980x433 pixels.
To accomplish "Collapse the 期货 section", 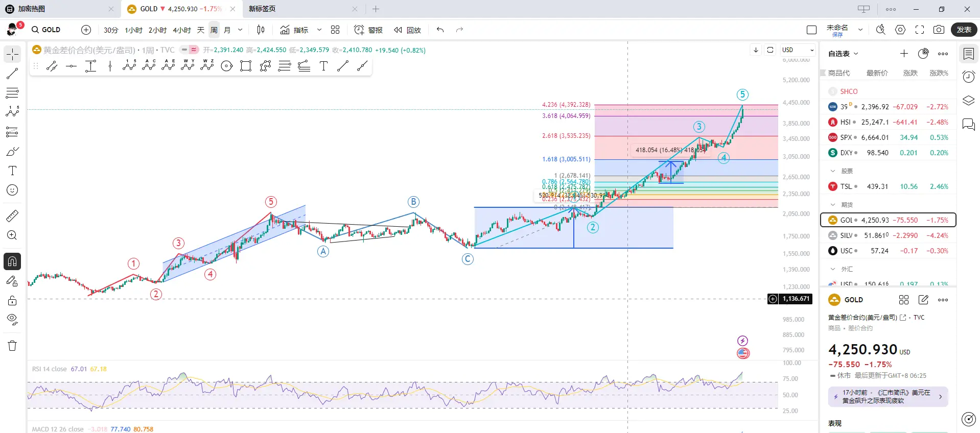I will tap(833, 205).
